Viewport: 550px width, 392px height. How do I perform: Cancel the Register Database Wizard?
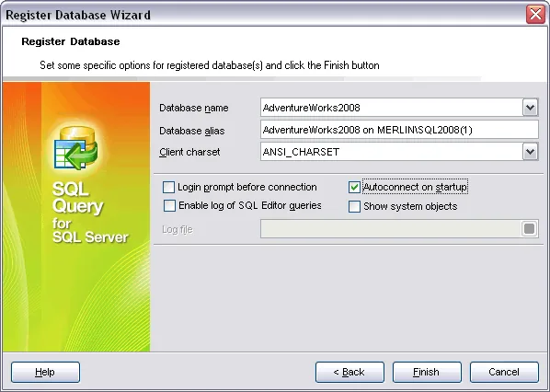[x=504, y=372]
